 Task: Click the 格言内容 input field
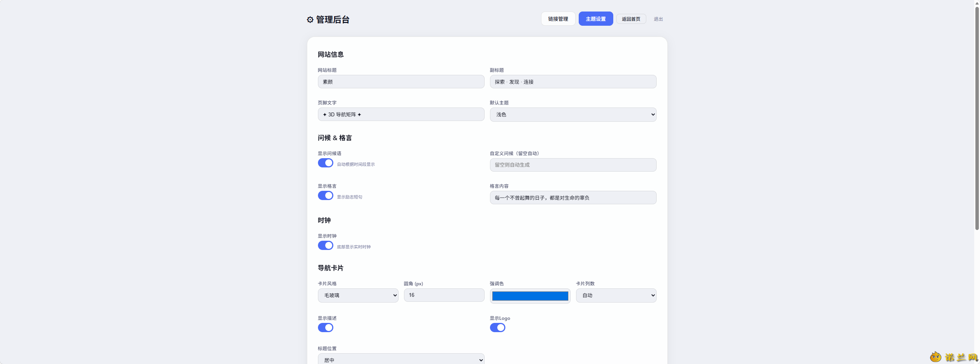[x=573, y=198]
